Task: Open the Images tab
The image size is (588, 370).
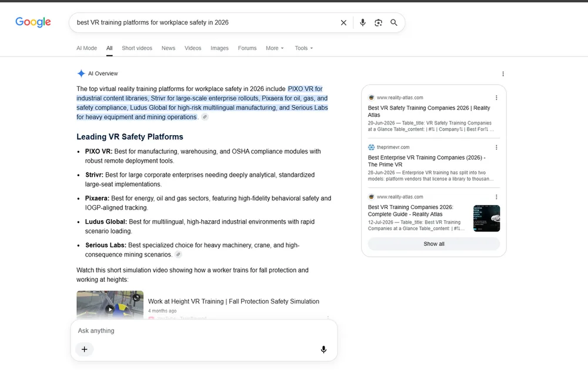Action: 219,48
